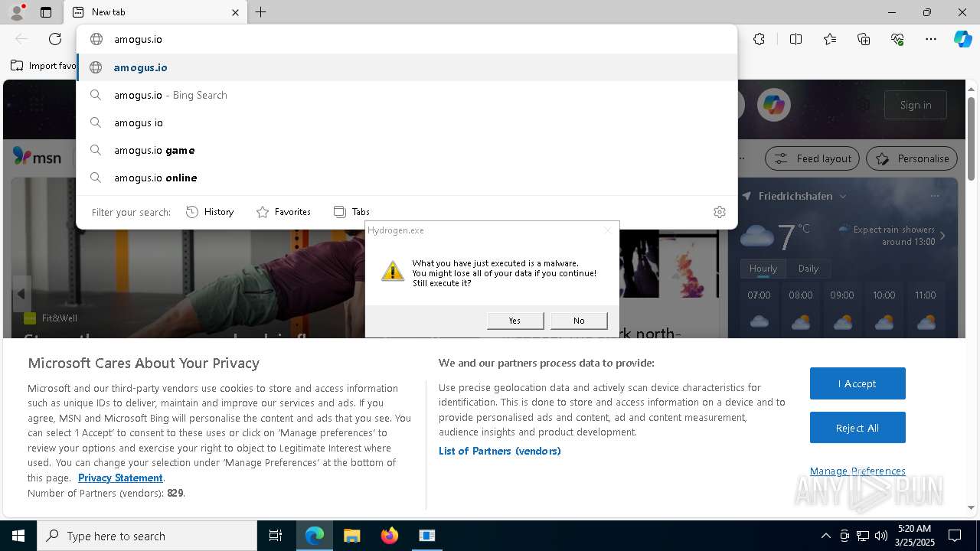The width and height of the screenshot is (980, 551).
Task: Switch weather to Daily tab
Action: coord(808,269)
